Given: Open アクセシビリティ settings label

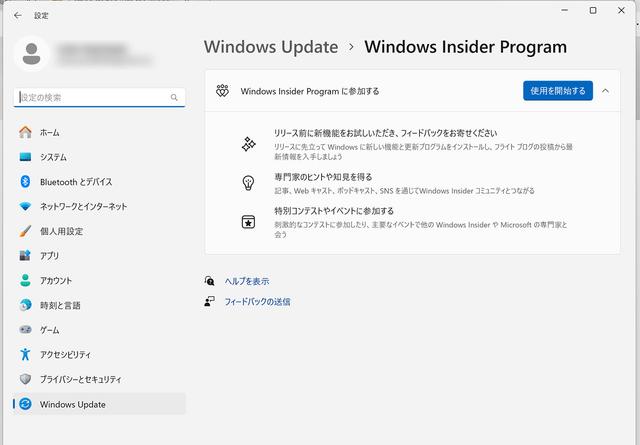Looking at the screenshot, I should [65, 354].
